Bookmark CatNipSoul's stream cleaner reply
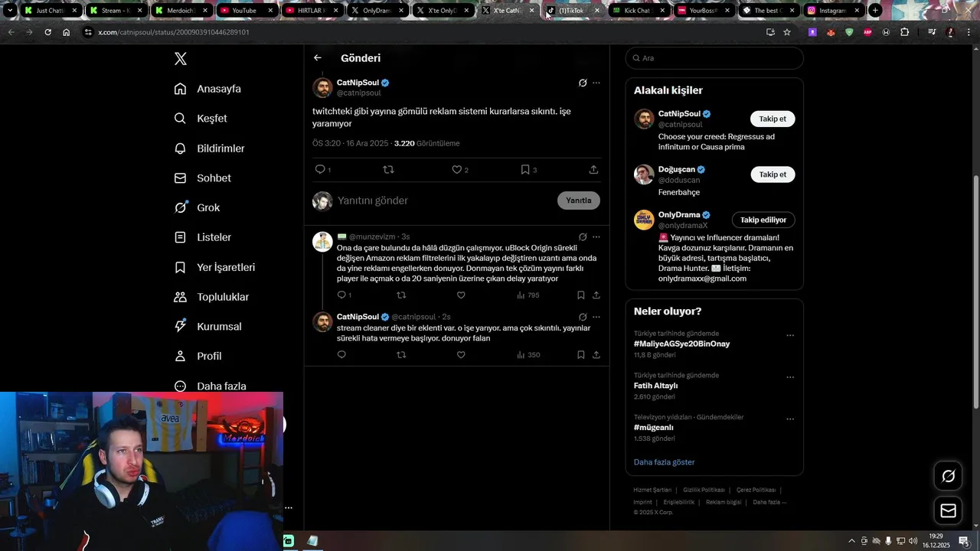 click(581, 354)
